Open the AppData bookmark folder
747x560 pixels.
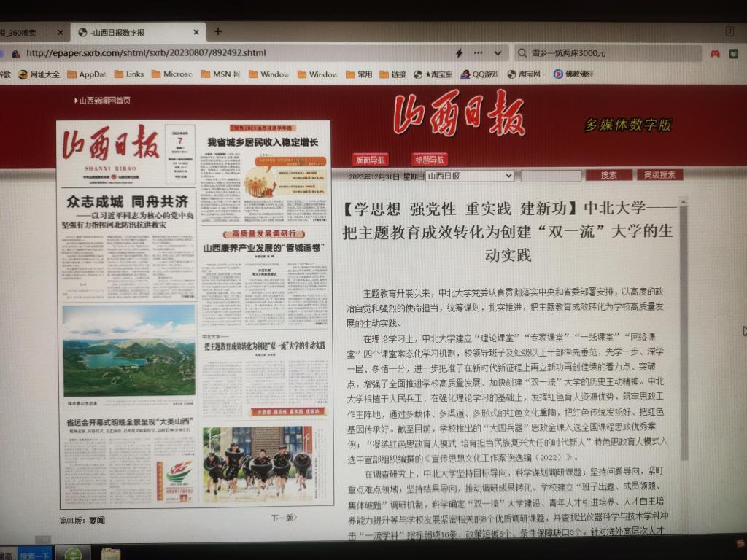click(86, 74)
